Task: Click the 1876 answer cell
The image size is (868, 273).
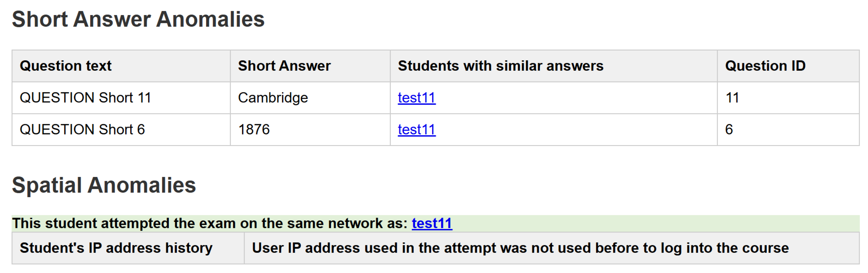Action: (254, 130)
